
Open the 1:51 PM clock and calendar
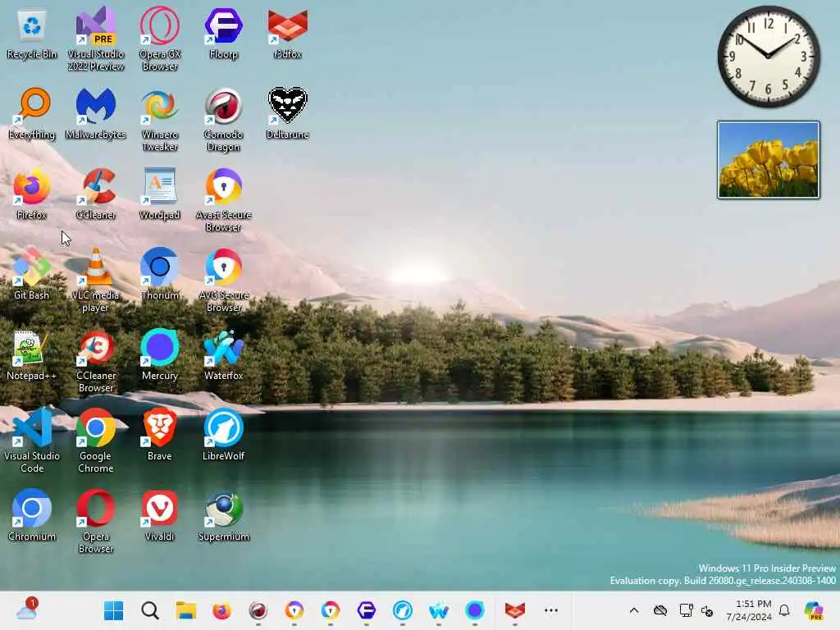coord(748,610)
